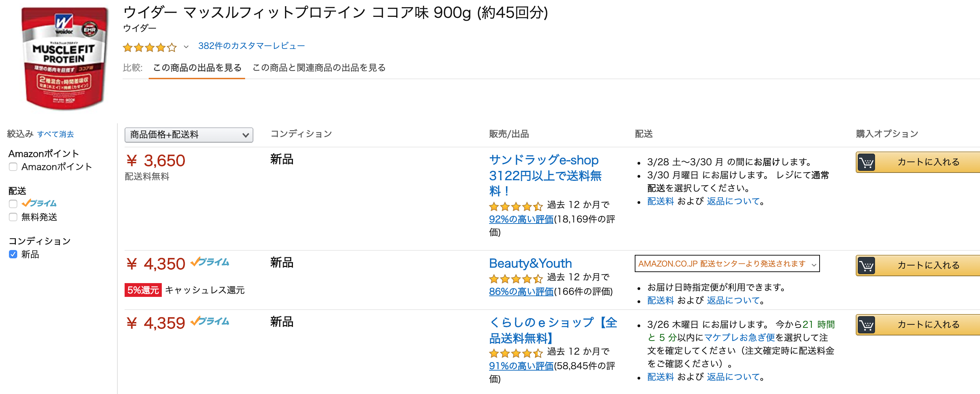Screen dimensions: 980x394
Task: Click cart icon for Beauty&Youth offer
Action: 866,265
